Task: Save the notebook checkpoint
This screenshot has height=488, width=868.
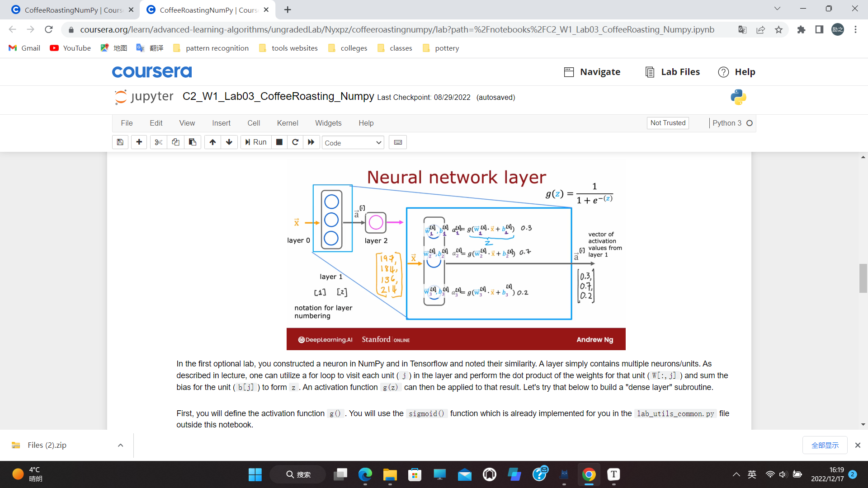Action: [120, 142]
